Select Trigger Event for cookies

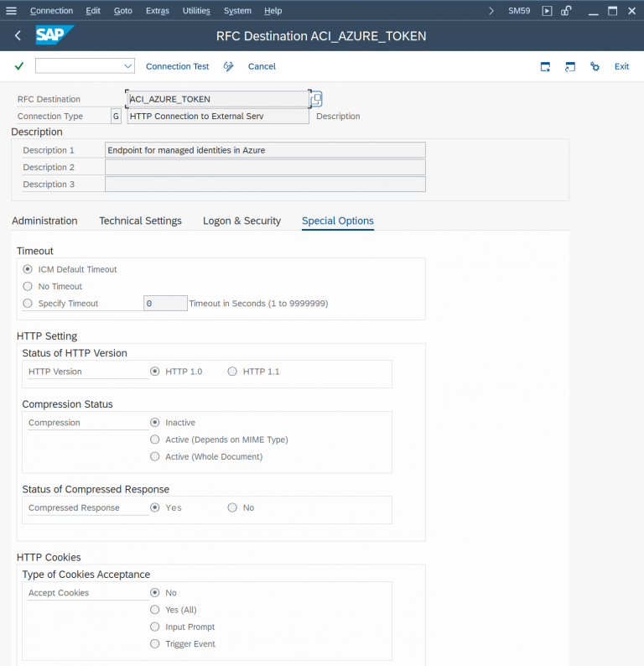[x=155, y=644]
